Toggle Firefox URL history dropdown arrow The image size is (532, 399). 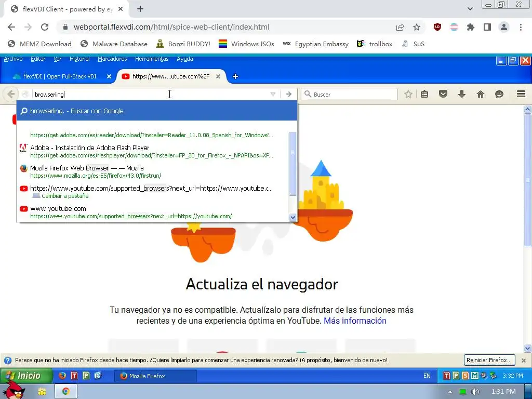pos(273,95)
